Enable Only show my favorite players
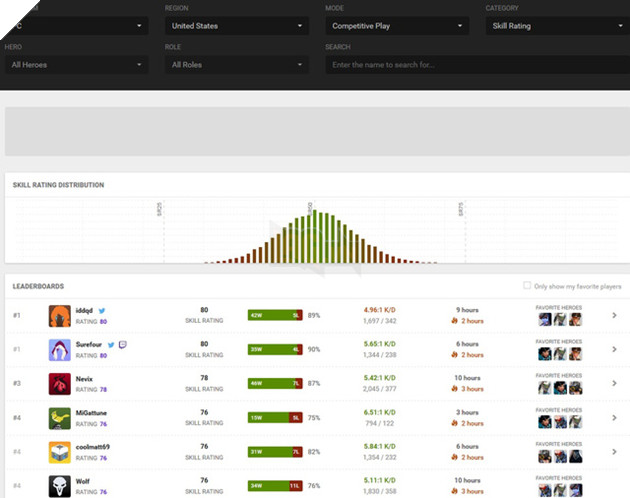This screenshot has width=630, height=498. coord(527,286)
